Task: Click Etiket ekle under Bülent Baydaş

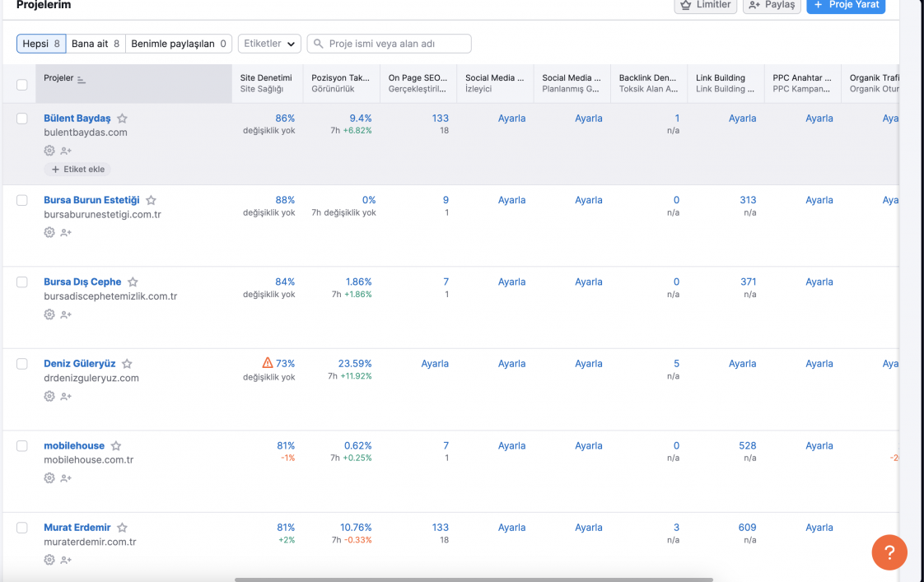Action: [x=77, y=170]
